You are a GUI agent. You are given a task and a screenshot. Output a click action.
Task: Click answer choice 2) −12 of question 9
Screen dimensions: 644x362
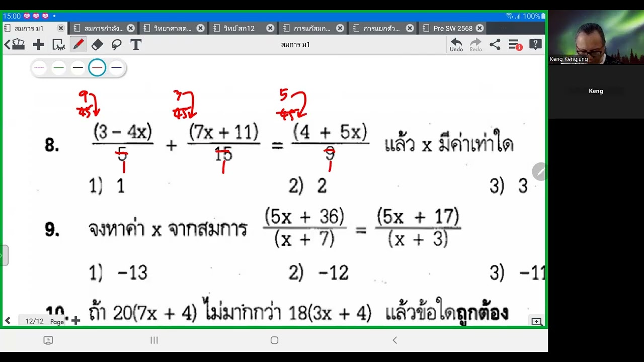coord(318,273)
